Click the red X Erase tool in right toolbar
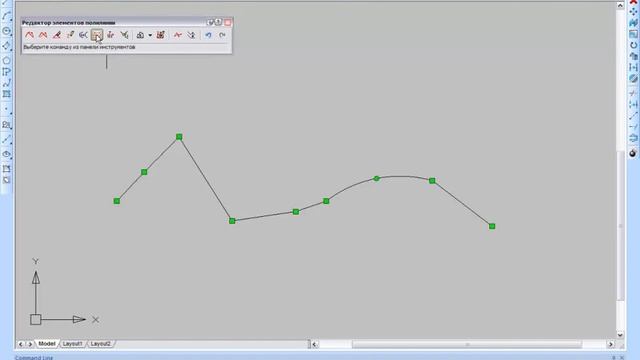 coord(633,2)
